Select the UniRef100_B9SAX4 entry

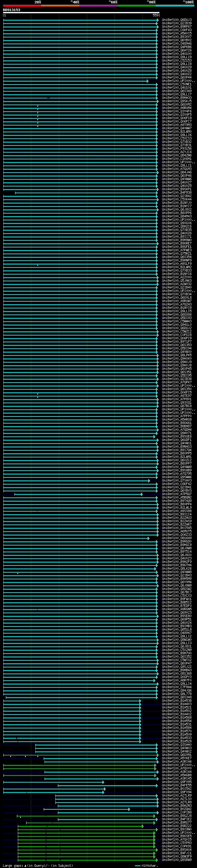[x=177, y=850]
